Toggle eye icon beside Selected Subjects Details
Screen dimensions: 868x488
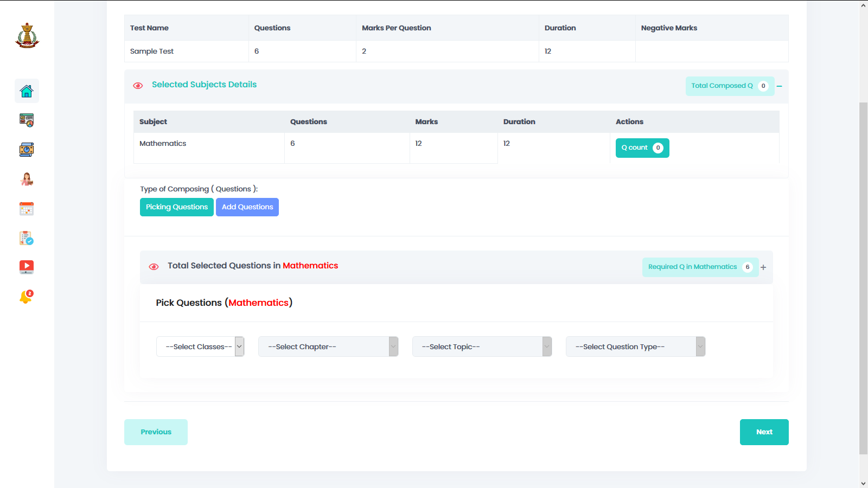click(x=138, y=86)
